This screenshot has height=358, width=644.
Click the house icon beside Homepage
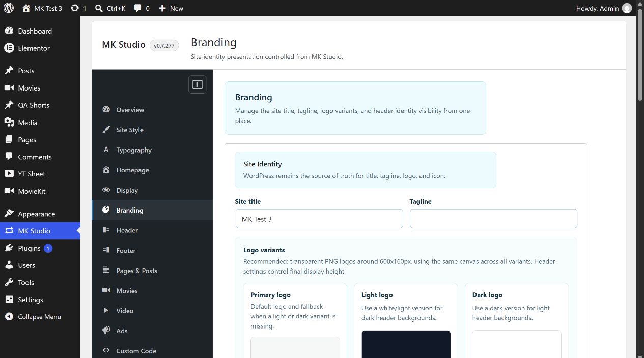pyautogui.click(x=106, y=170)
